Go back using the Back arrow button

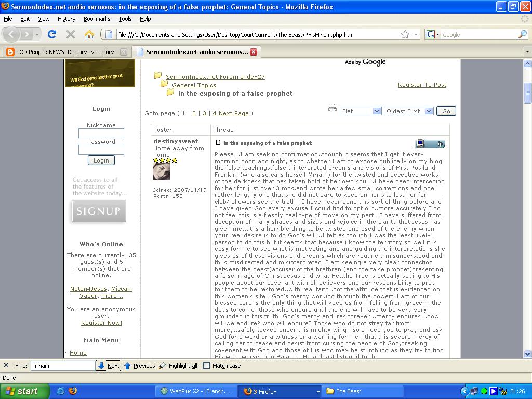[x=11, y=34]
